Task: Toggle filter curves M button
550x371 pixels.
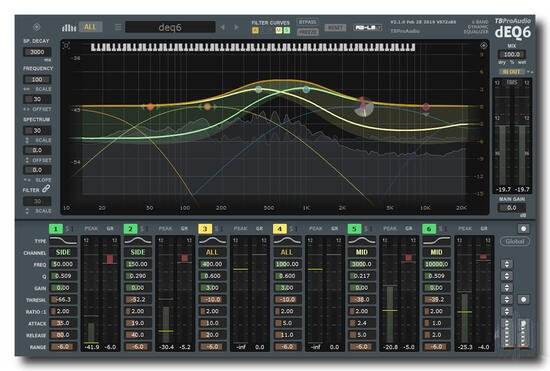Action: coord(279,31)
